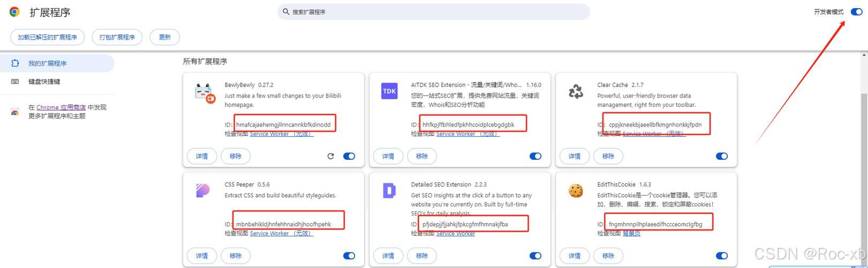Disable the Detailed SEO Extension toggle
The width and height of the screenshot is (868, 268).
535,256
